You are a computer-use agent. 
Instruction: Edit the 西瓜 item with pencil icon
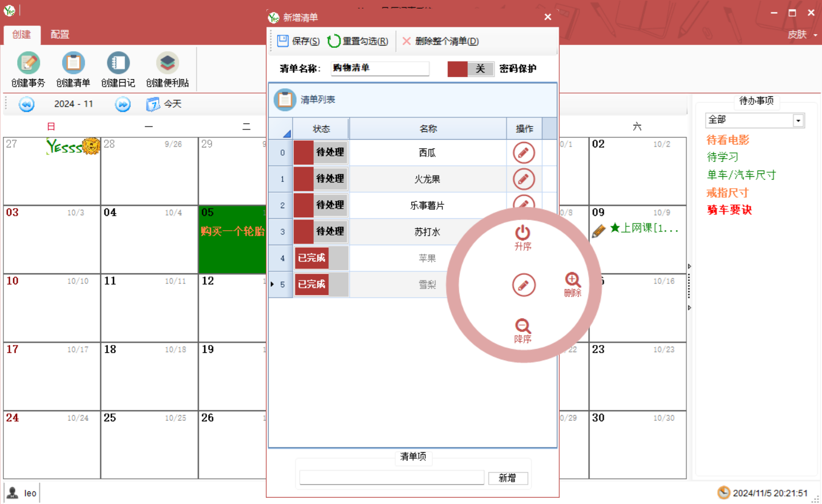tap(524, 153)
